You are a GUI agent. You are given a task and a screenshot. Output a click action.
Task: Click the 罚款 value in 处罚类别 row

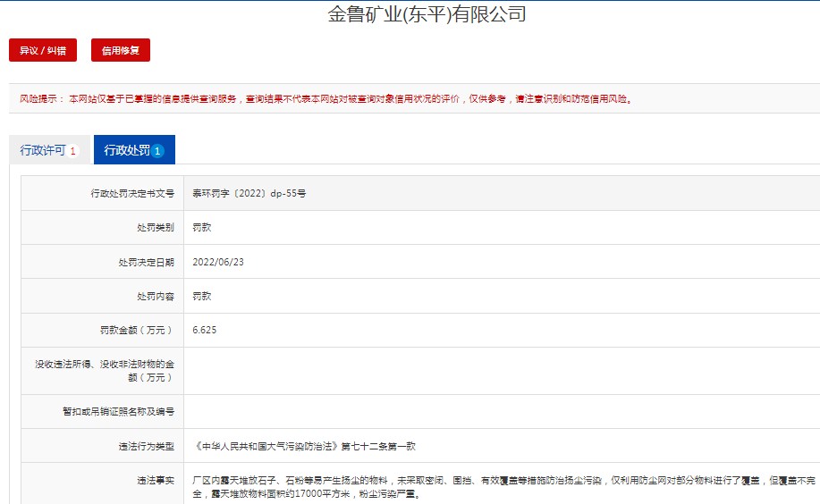tap(202, 228)
